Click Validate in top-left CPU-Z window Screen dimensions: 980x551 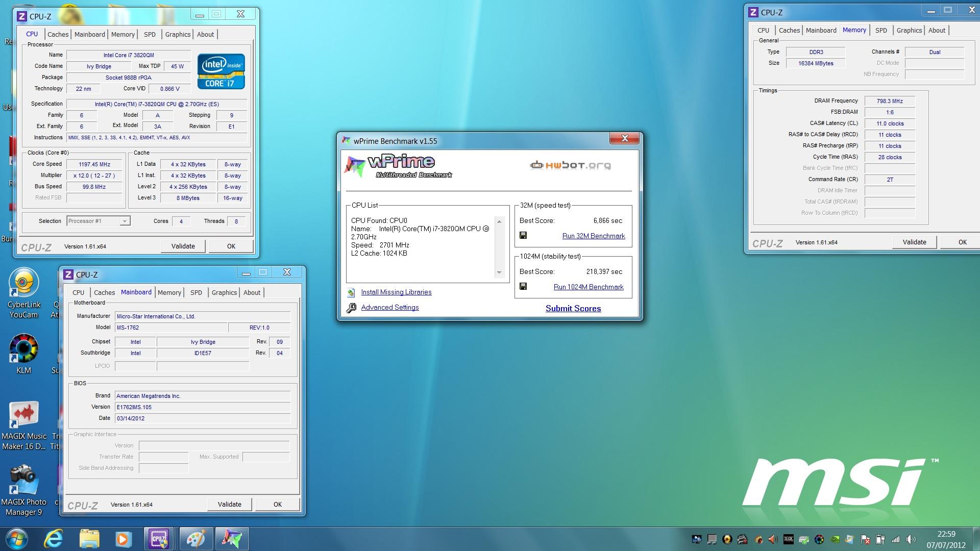click(x=183, y=246)
